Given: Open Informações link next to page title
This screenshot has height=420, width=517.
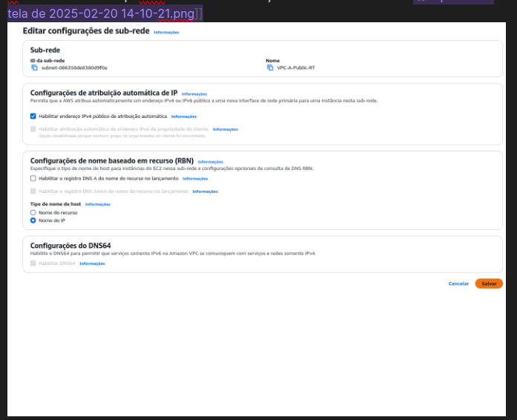Looking at the screenshot, I should (x=166, y=33).
